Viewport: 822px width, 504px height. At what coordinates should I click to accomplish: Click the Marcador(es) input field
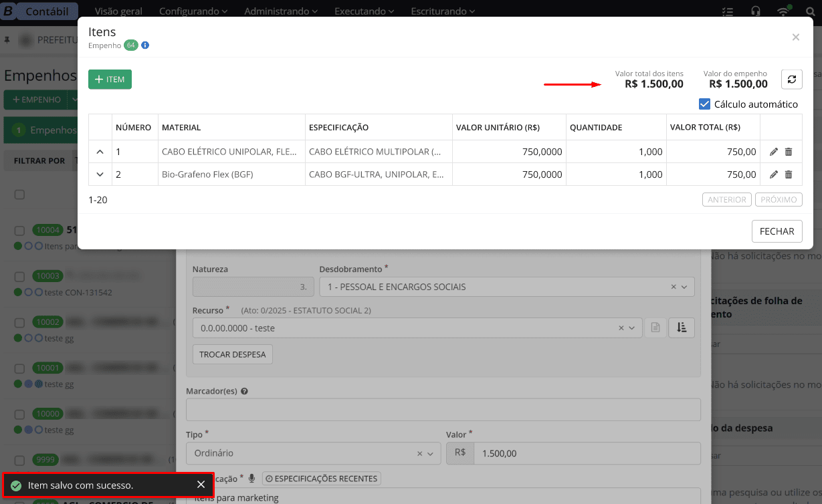(443, 409)
